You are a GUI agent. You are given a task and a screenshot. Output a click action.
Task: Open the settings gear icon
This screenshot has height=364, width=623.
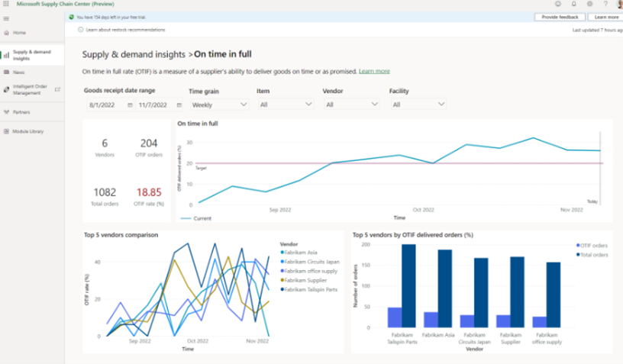[x=589, y=4]
